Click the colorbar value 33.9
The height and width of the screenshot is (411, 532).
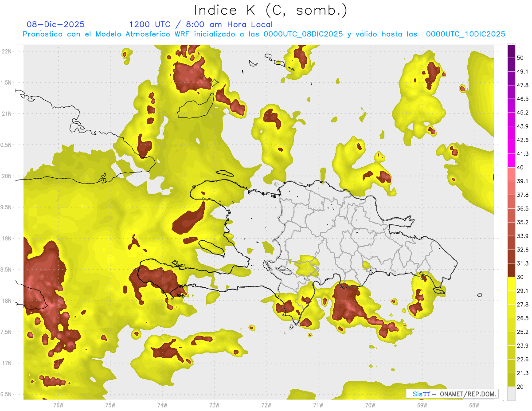pyautogui.click(x=523, y=236)
